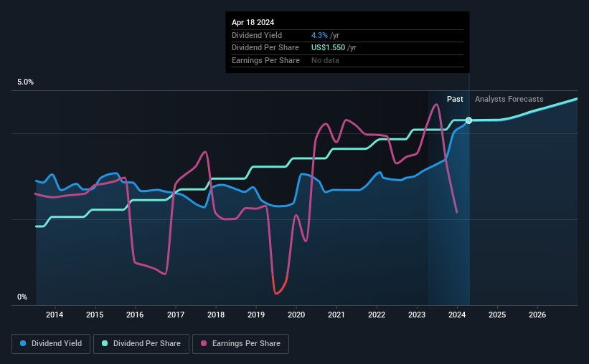
Task: Click the tooltip 'Dividend Yield' row label
Action: (x=257, y=35)
